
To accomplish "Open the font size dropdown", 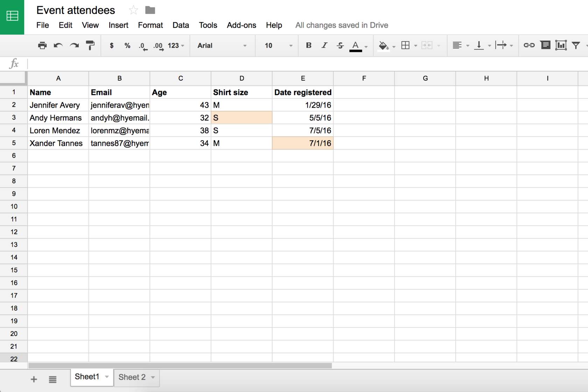I will [276, 45].
